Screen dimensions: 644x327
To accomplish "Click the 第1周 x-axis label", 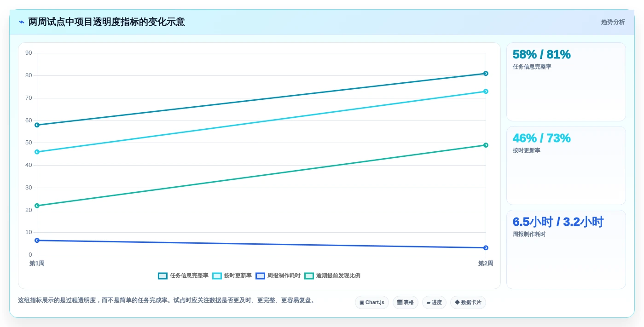I will [37, 264].
